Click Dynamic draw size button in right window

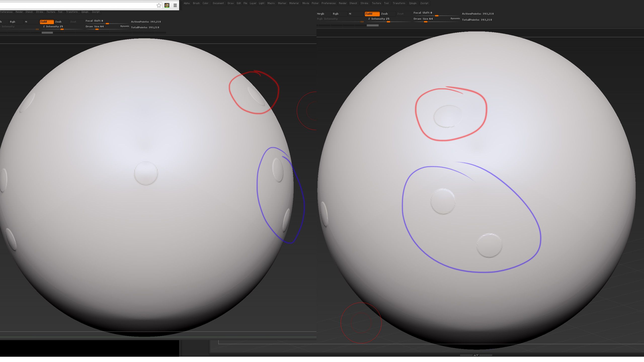click(455, 18)
